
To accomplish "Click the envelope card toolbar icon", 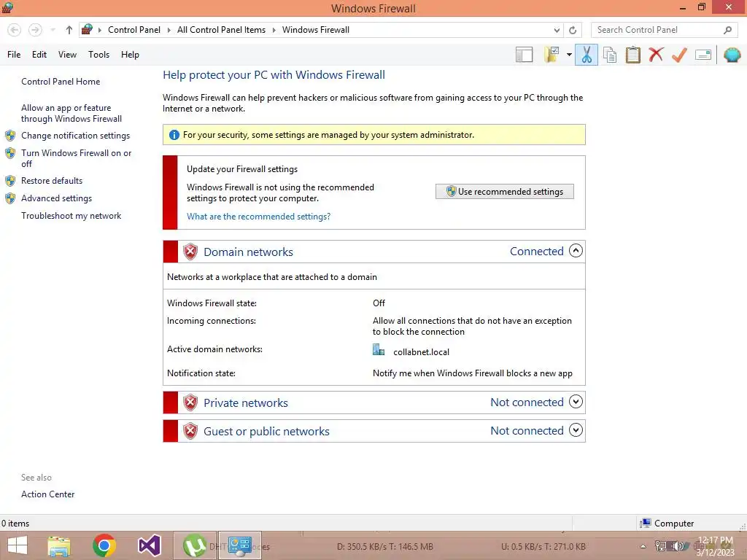I will (x=703, y=55).
